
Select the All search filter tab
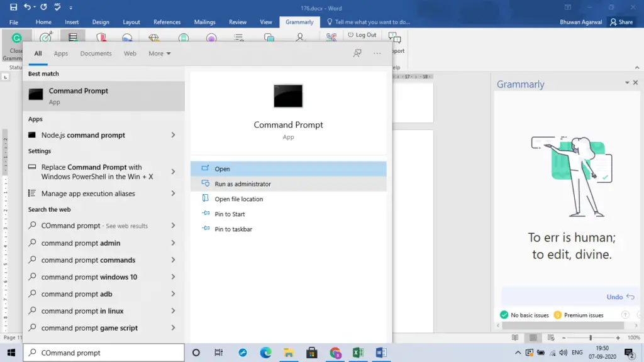tap(38, 53)
